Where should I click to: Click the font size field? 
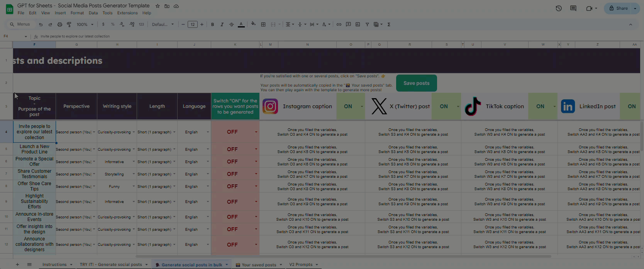click(192, 24)
